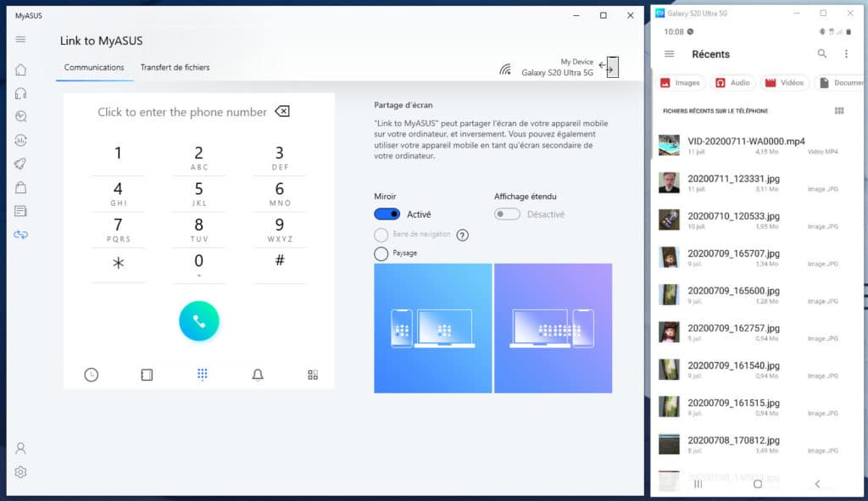
Task: Open help for navigation bar option
Action: tap(462, 236)
